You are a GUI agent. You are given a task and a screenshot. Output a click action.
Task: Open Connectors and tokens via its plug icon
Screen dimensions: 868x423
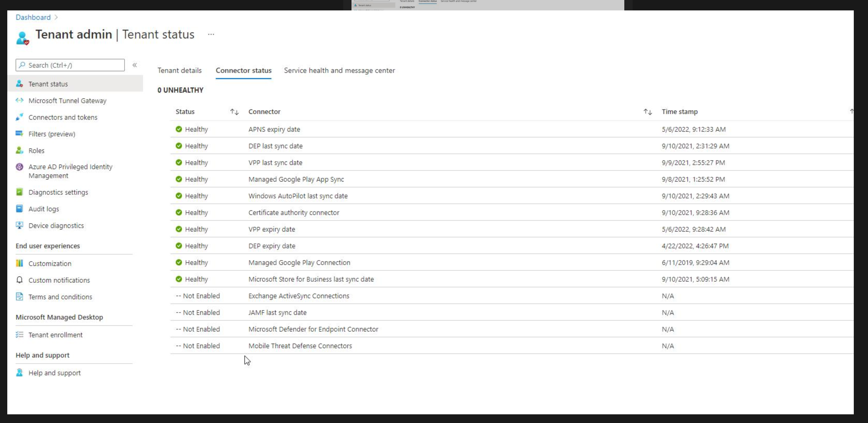[x=19, y=117]
